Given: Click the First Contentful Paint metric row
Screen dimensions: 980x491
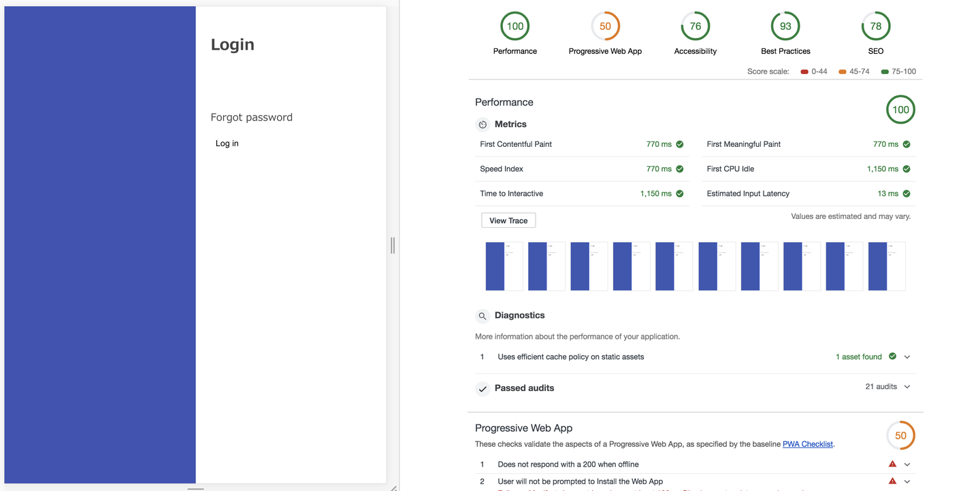Looking at the screenshot, I should coord(582,144).
